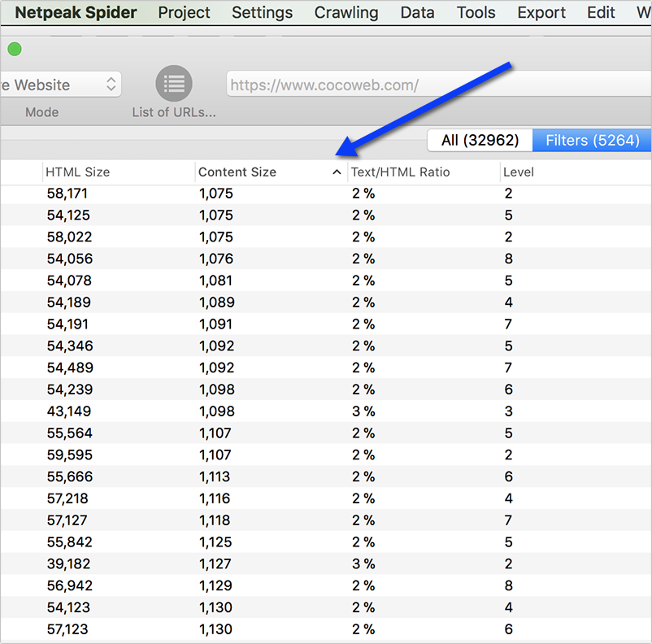Open the Project menu

point(184,12)
